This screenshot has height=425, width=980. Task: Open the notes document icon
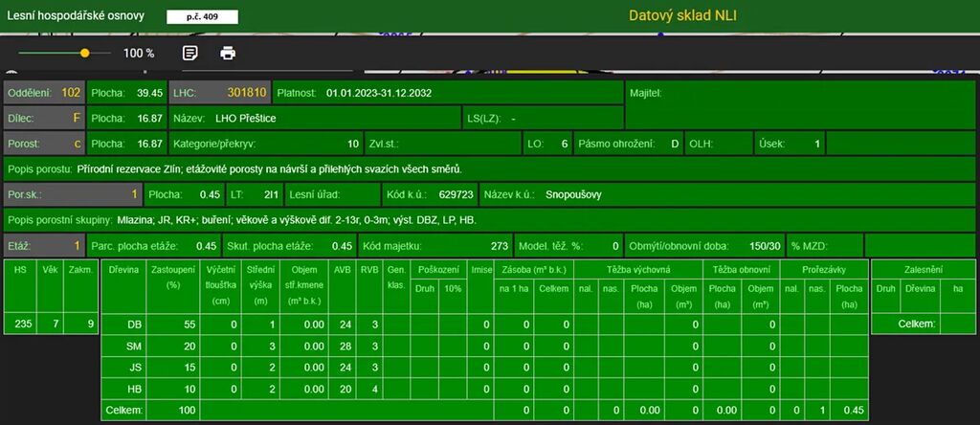(190, 53)
